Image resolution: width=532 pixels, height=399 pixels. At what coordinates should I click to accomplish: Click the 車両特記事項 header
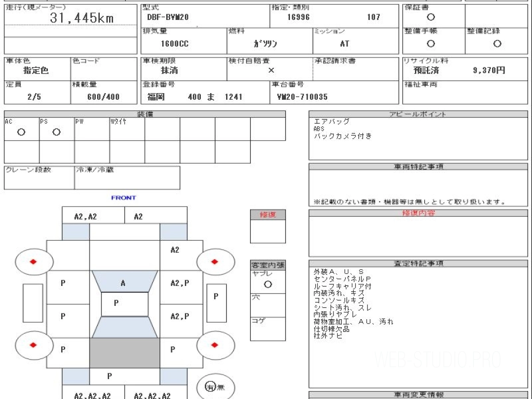pos(418,167)
